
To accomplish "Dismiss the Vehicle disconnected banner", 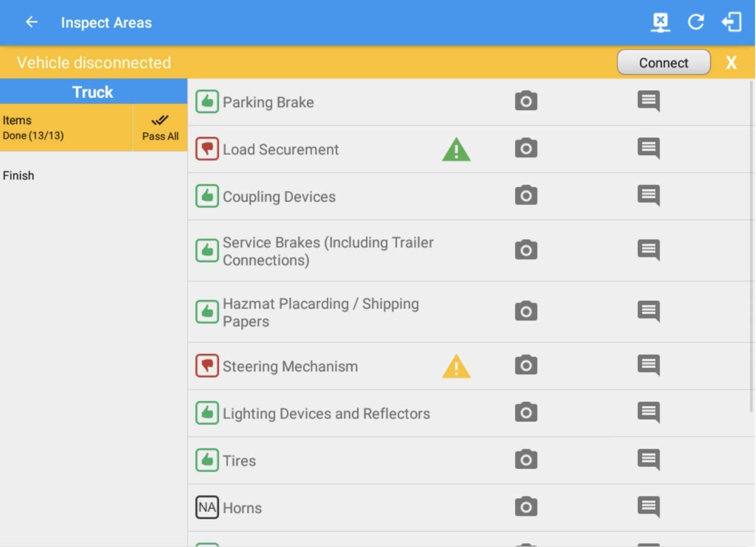I will point(731,62).
